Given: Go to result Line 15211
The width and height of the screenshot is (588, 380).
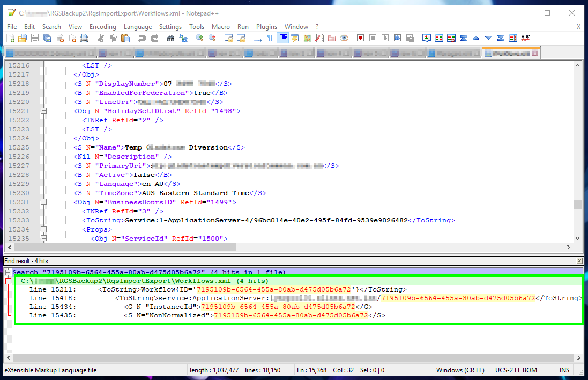Looking at the screenshot, I should click(x=218, y=289).
